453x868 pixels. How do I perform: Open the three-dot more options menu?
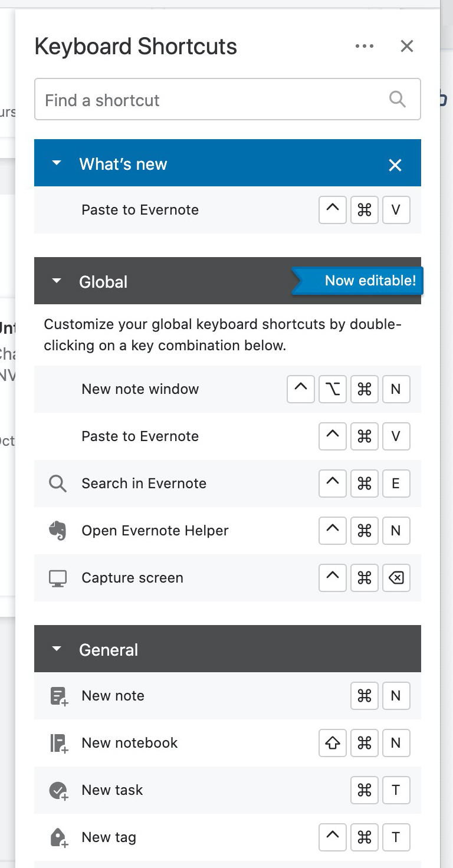click(x=365, y=46)
